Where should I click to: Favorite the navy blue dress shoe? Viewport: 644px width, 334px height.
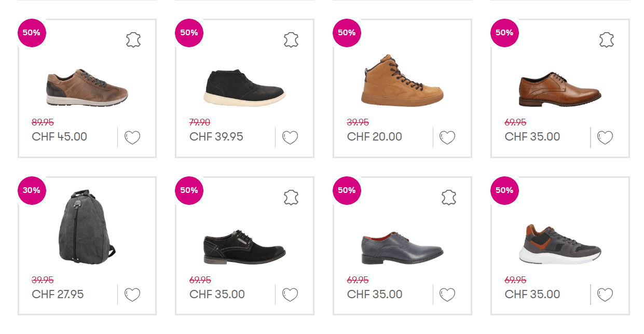tap(447, 295)
